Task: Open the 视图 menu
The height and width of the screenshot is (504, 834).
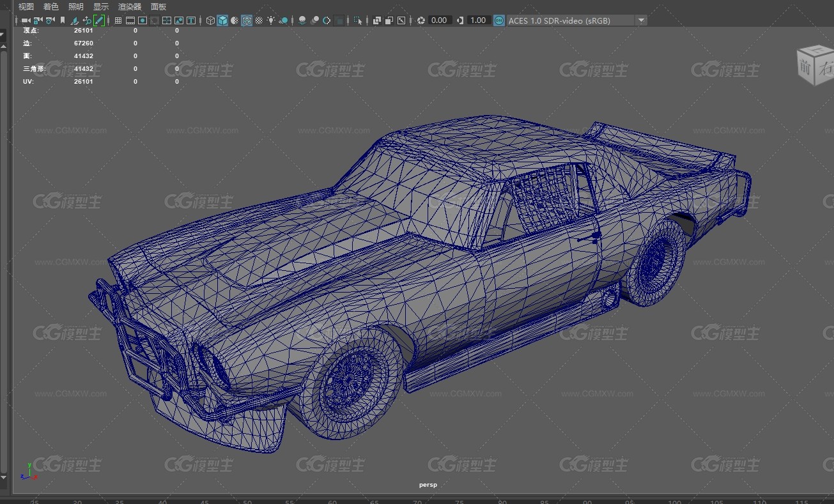Action: tap(26, 6)
